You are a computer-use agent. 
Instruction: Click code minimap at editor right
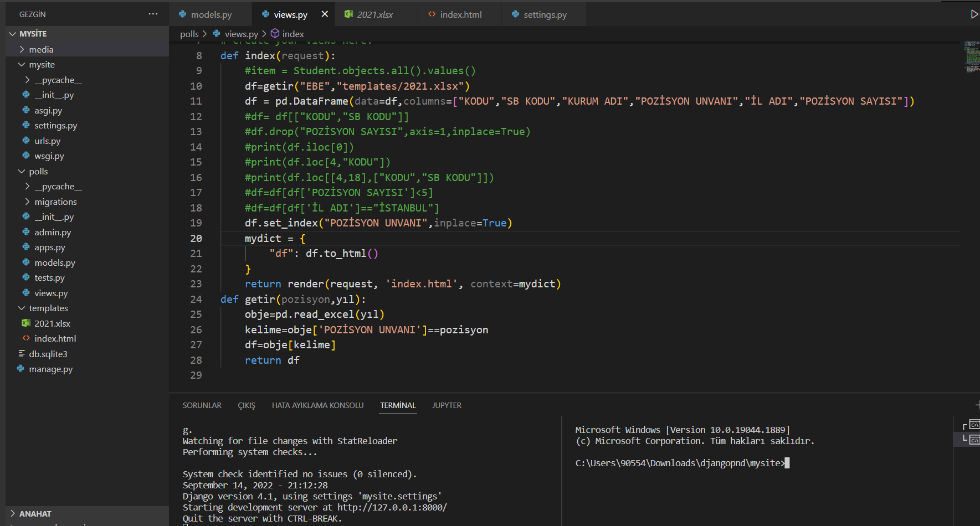[972, 57]
